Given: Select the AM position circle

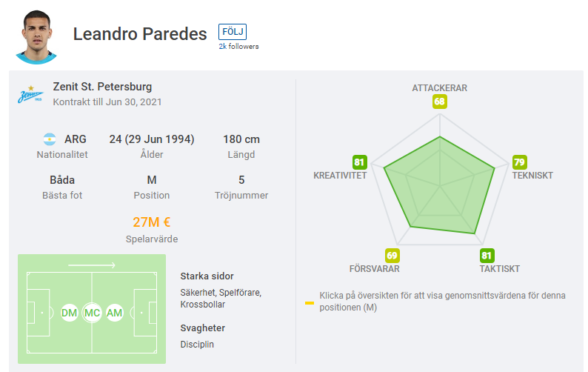Looking at the screenshot, I should [114, 313].
